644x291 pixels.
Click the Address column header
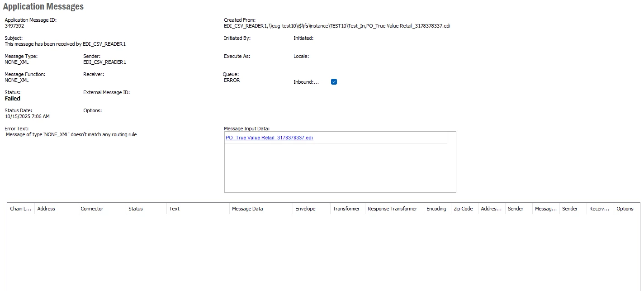[x=56, y=209]
